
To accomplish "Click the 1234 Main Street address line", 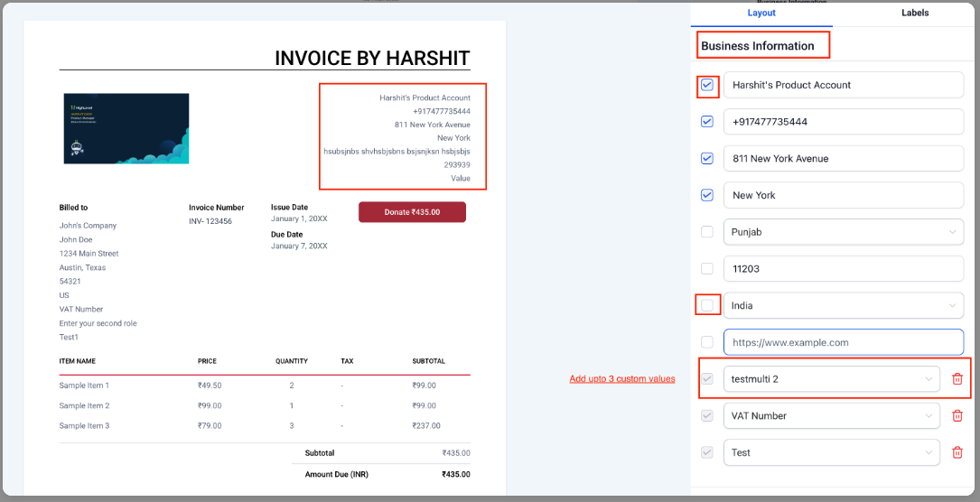I will point(89,254).
